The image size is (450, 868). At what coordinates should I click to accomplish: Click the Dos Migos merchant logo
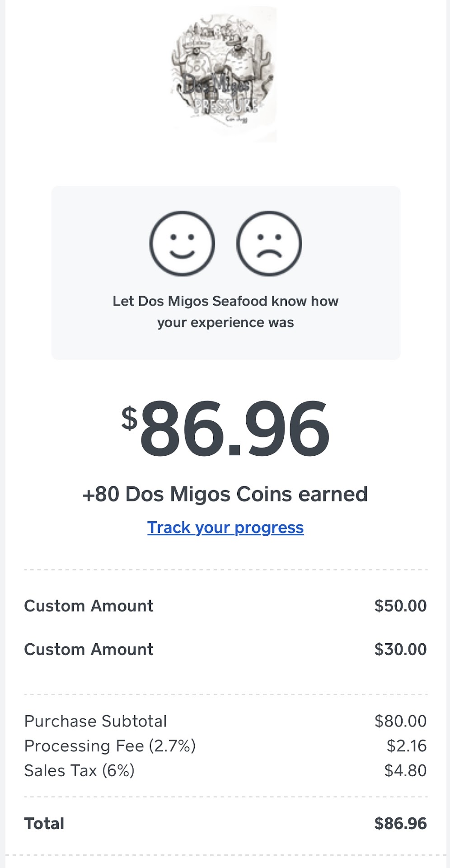pos(223,75)
